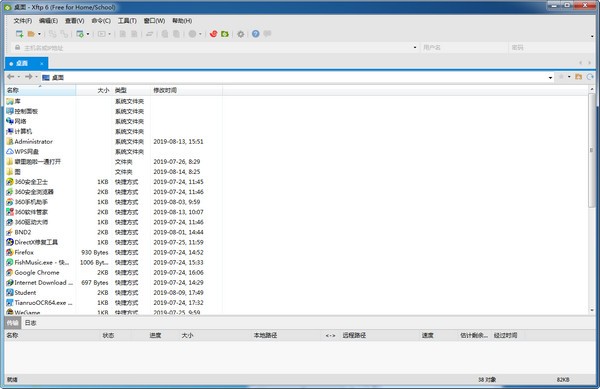Expand the Open session folder dropdown arrow
600x389 pixels.
pos(39,34)
